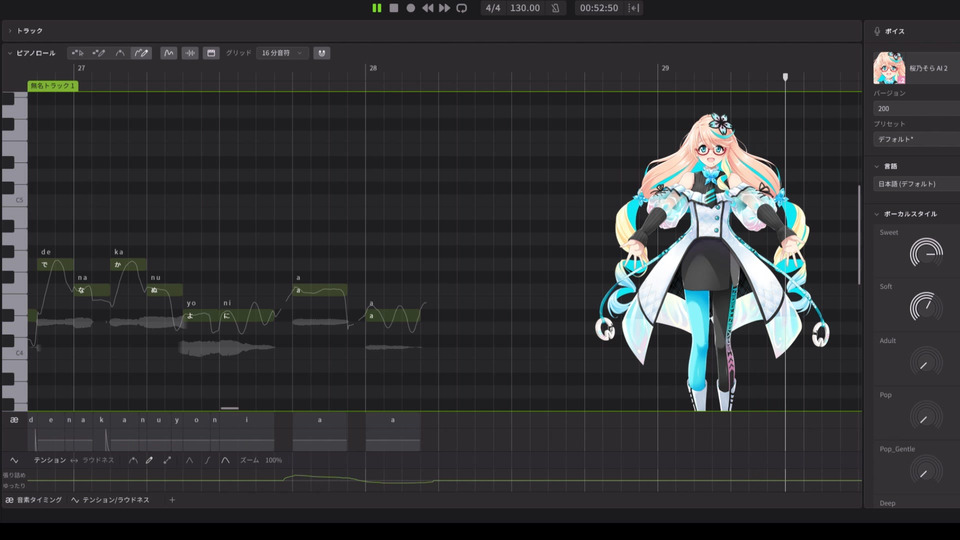960x540 pixels.
Task: Stop playback with the square stop button
Action: (394, 8)
